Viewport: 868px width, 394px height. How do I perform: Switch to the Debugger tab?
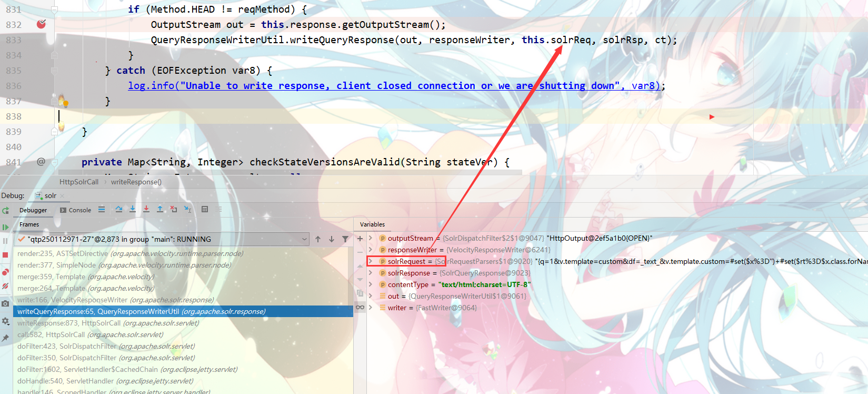33,210
